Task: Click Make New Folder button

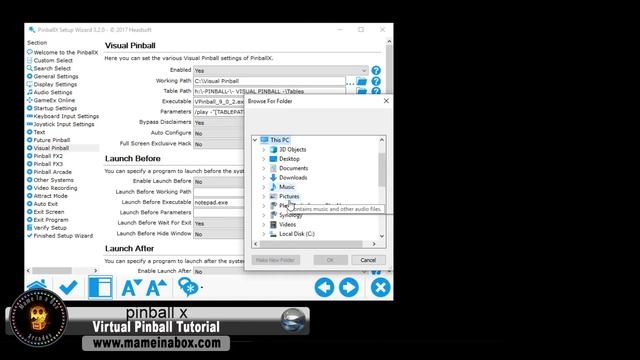Action: (276, 260)
